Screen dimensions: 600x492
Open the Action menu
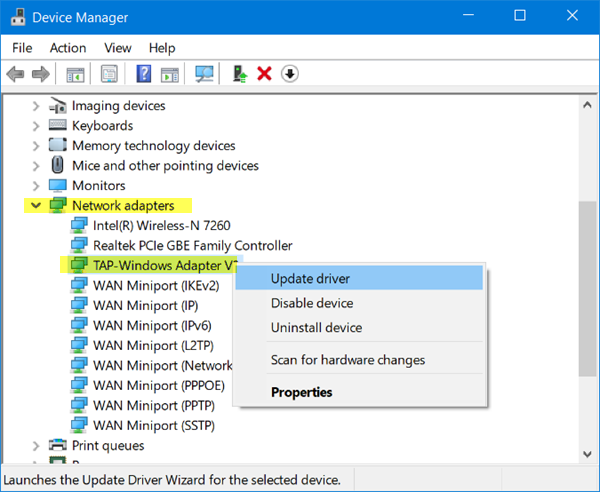pos(68,47)
